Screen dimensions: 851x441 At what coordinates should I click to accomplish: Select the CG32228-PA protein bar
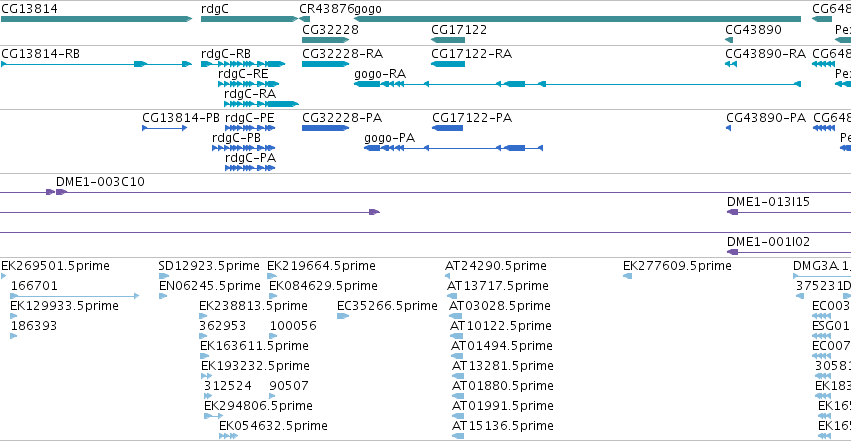tap(326, 128)
